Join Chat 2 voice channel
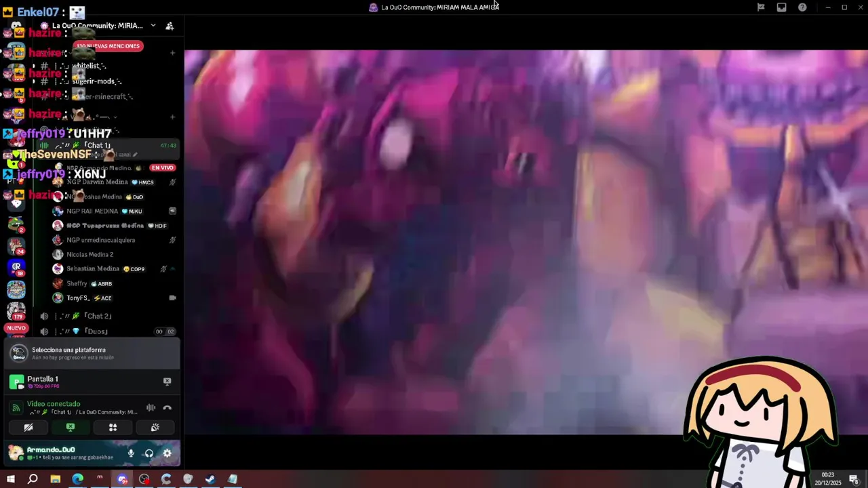Screen dimensions: 868x488 point(108,317)
